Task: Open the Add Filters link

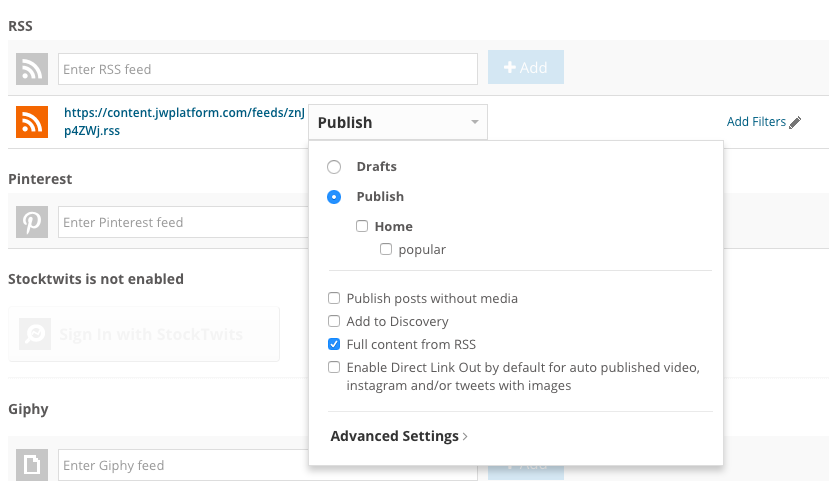Action: click(756, 122)
